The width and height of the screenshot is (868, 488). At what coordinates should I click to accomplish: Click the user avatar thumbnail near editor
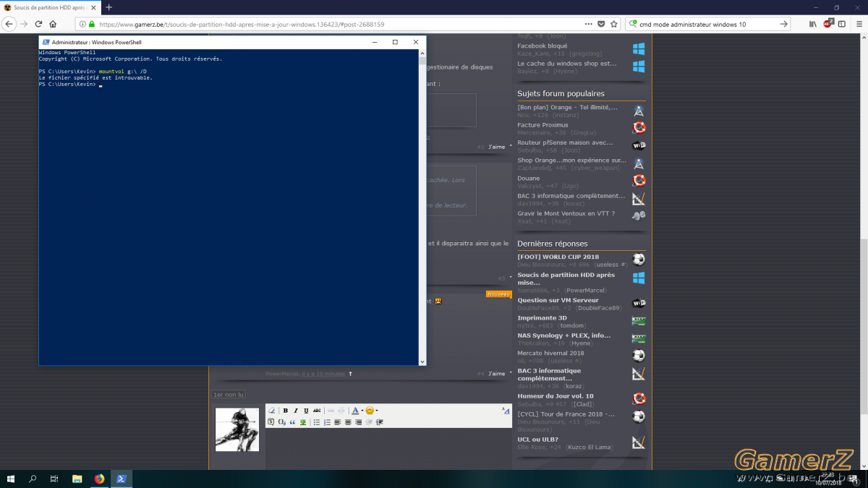click(x=237, y=429)
